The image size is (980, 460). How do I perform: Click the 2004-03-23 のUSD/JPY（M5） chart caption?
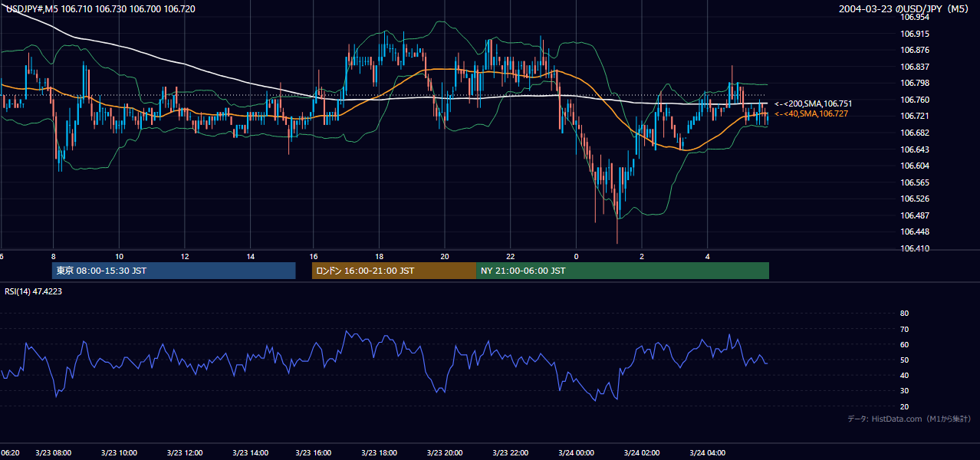905,9
